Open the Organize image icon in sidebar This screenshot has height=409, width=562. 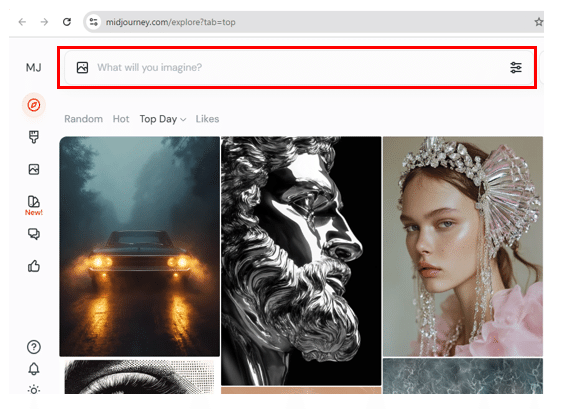pos(34,169)
